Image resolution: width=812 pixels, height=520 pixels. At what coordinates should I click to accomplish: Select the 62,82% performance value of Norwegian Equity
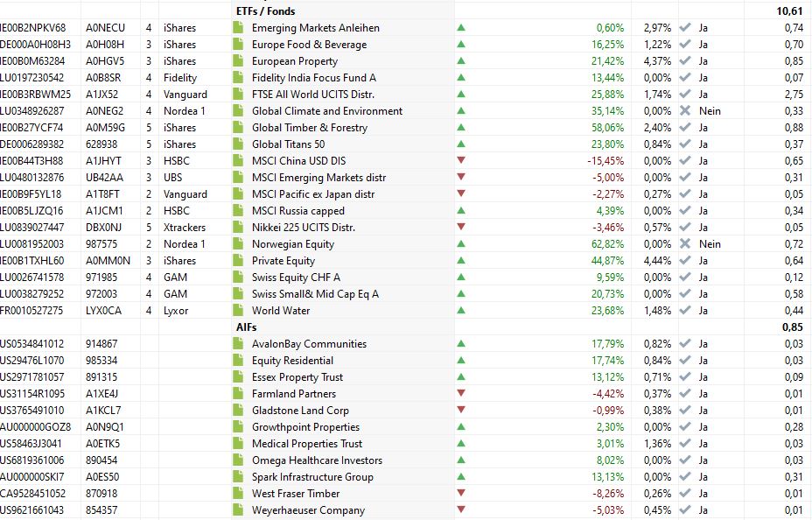coord(606,244)
